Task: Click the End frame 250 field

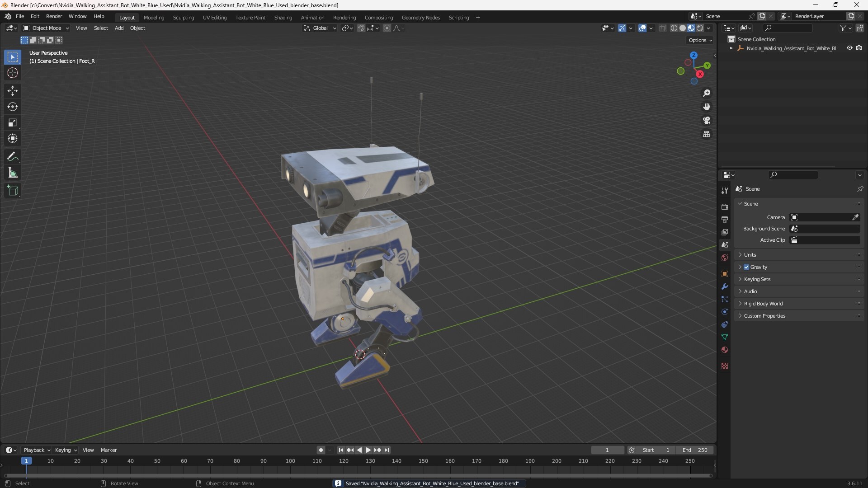Action: tap(695, 450)
